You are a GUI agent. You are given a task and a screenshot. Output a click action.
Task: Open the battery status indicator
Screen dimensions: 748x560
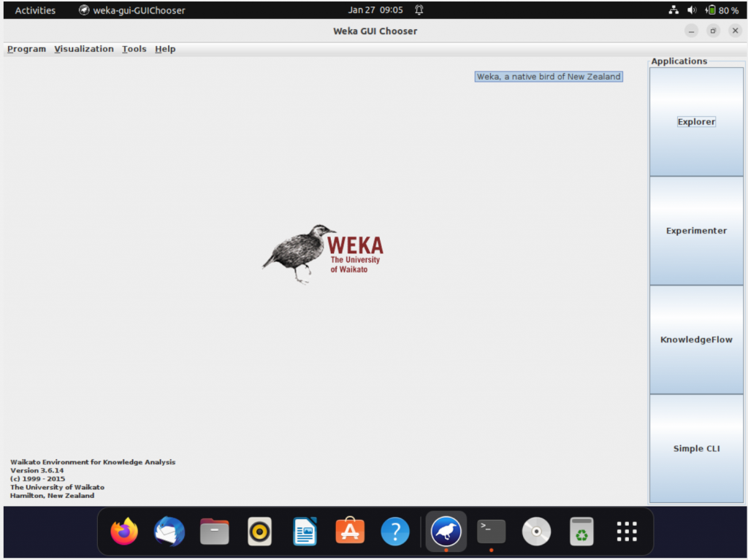pyautogui.click(x=722, y=10)
